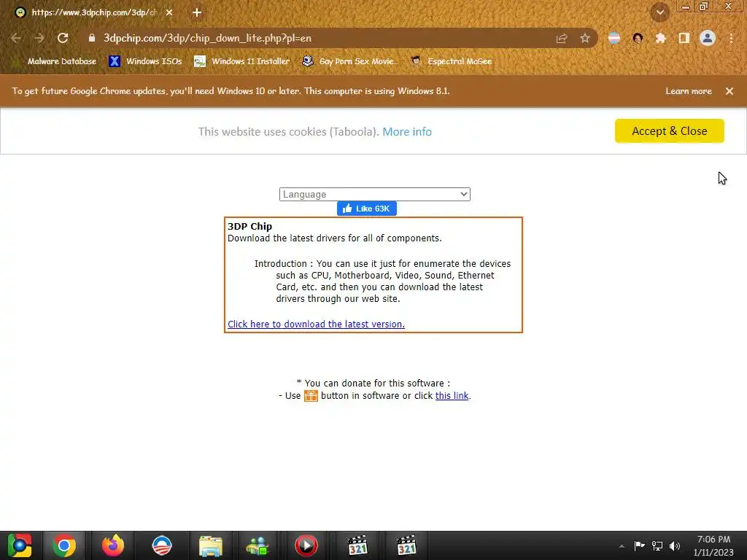This screenshot has width=747, height=560.
Task: Click the striped flag extension icon
Action: [x=614, y=38]
